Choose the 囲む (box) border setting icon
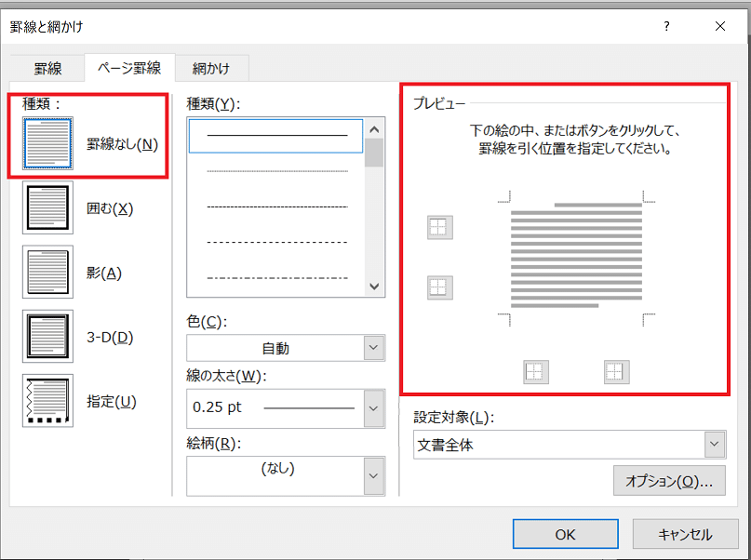Viewport: 751px width, 560px height. [x=47, y=207]
